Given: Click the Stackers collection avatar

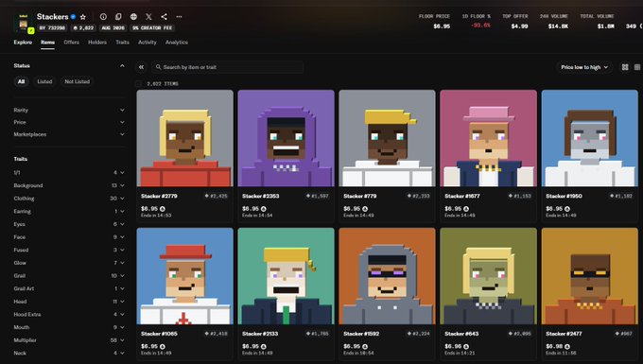Looking at the screenshot, I should pyautogui.click(x=24, y=23).
